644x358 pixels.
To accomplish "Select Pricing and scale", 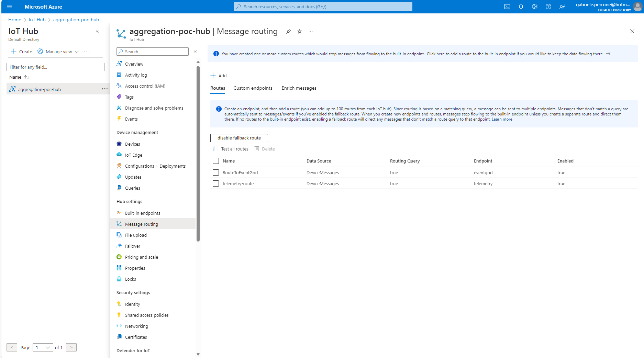I will (x=141, y=257).
